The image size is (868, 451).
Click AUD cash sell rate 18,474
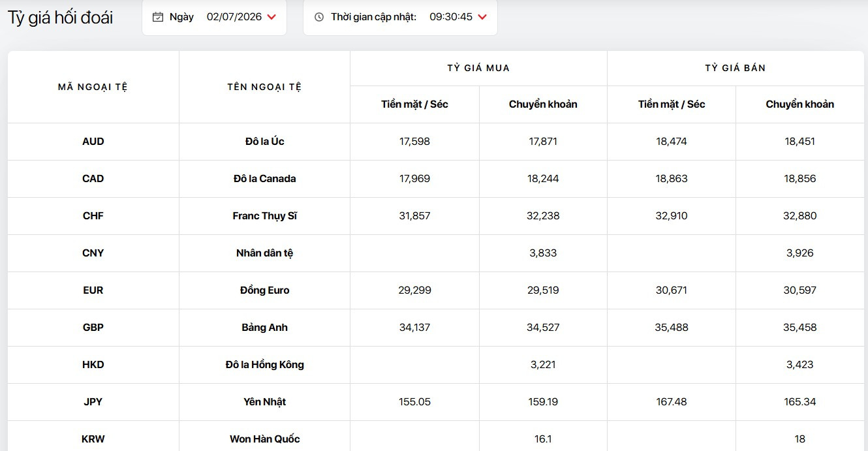pyautogui.click(x=672, y=142)
